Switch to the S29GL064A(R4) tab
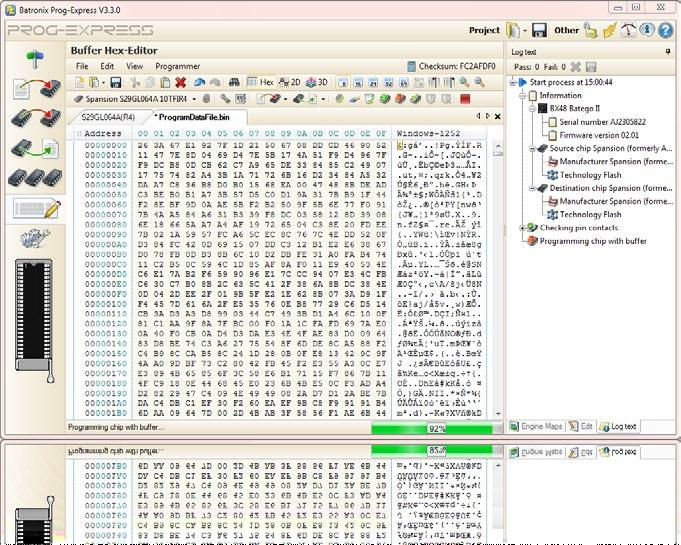Viewport: 681px width, 545px height. [x=108, y=117]
